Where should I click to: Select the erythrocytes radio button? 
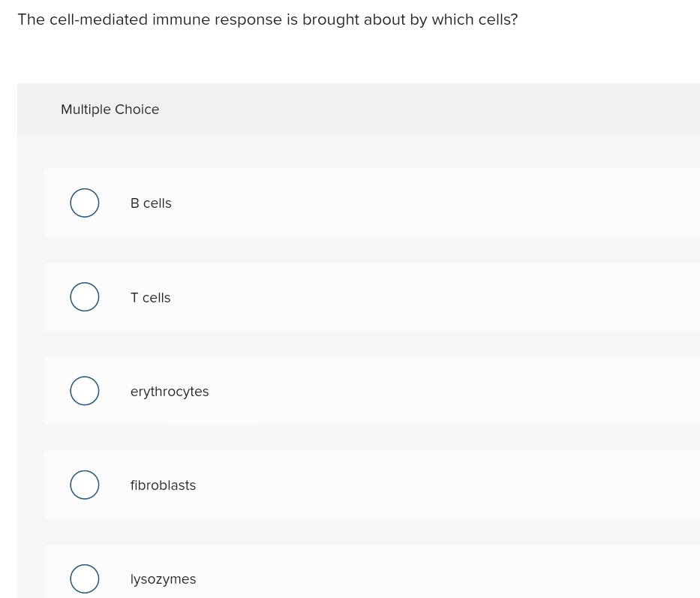(x=85, y=390)
